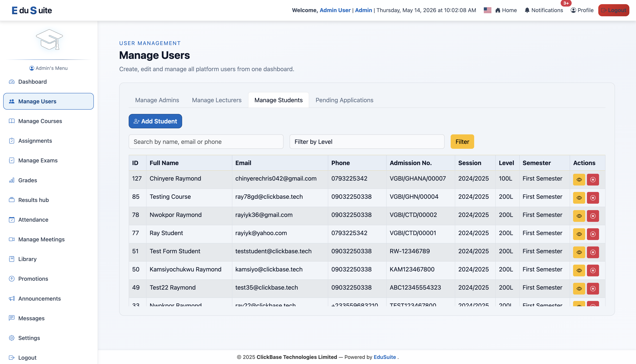
Task: View Test Form Student using the eye button
Action: pos(579,252)
